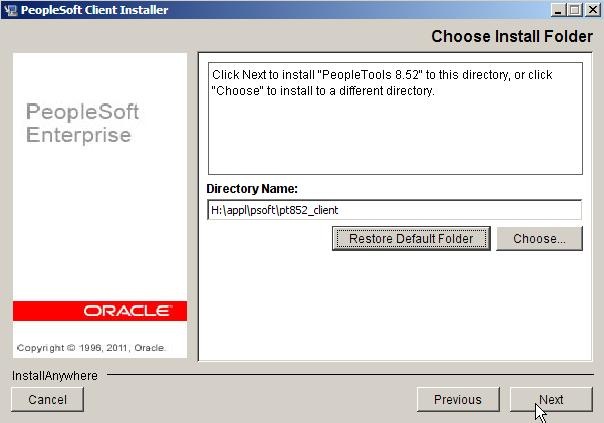This screenshot has width=604, height=423.
Task: Close the installer with the X button
Action: tap(593, 10)
